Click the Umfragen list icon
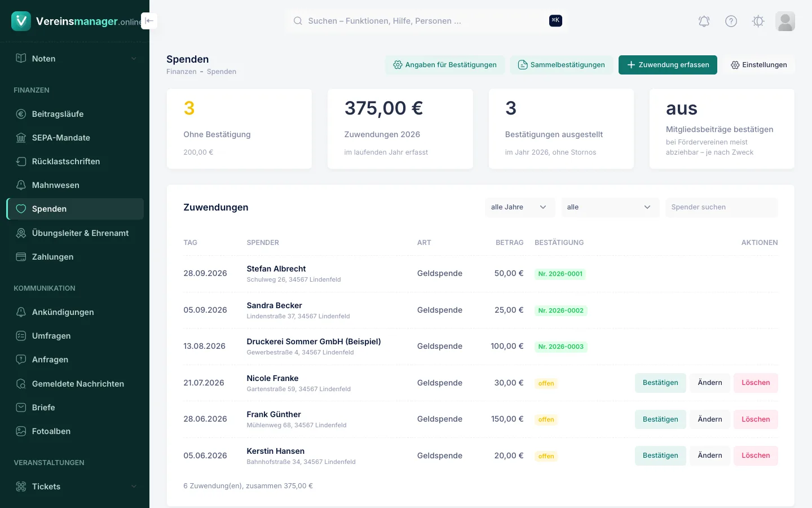The image size is (812, 508). tap(21, 336)
